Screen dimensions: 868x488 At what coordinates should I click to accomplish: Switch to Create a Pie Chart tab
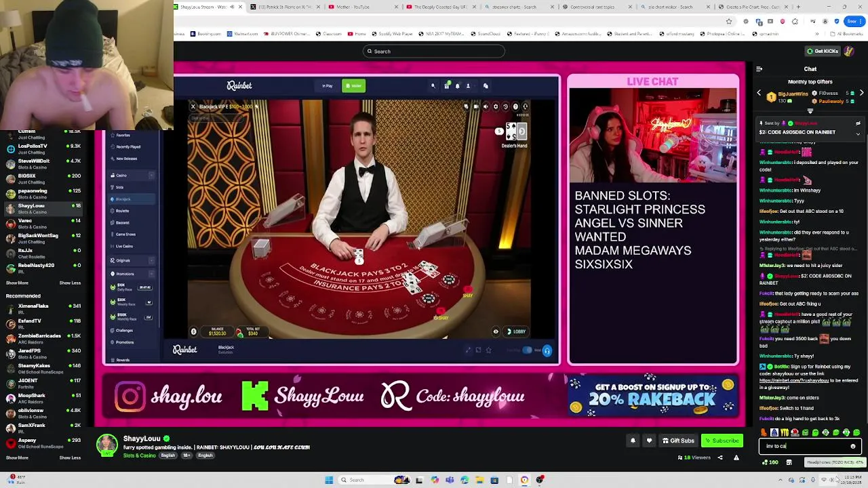pyautogui.click(x=755, y=7)
